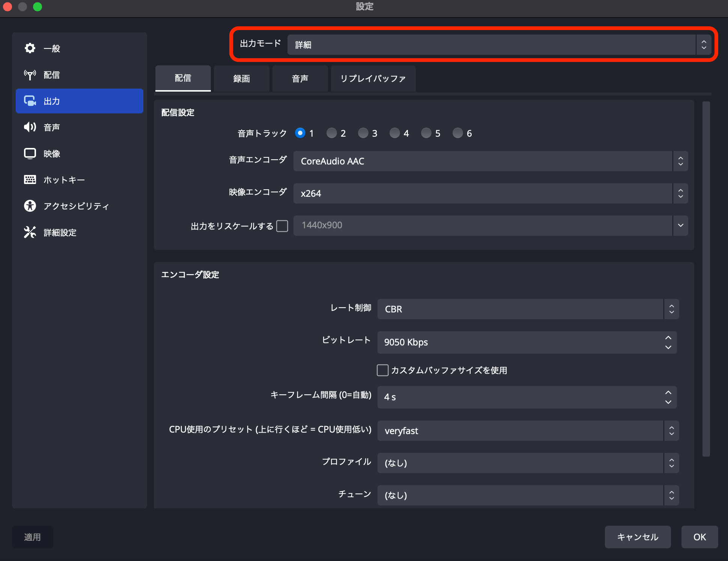
Task: Click the 出力 output icon in sidebar
Action: click(x=30, y=101)
